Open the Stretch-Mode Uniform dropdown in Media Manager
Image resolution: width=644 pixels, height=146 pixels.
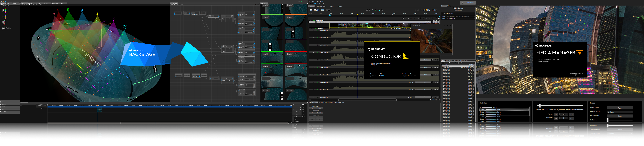tap(620, 112)
